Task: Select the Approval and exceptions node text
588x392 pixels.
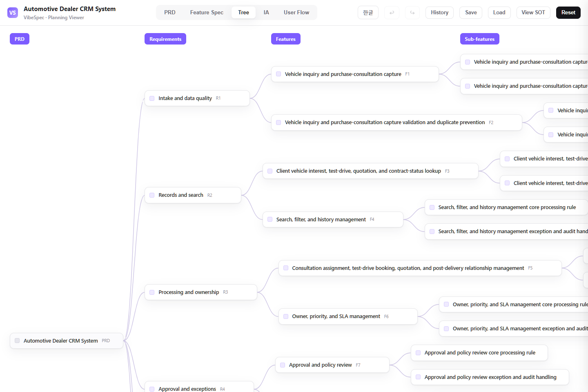Action: 187,389
